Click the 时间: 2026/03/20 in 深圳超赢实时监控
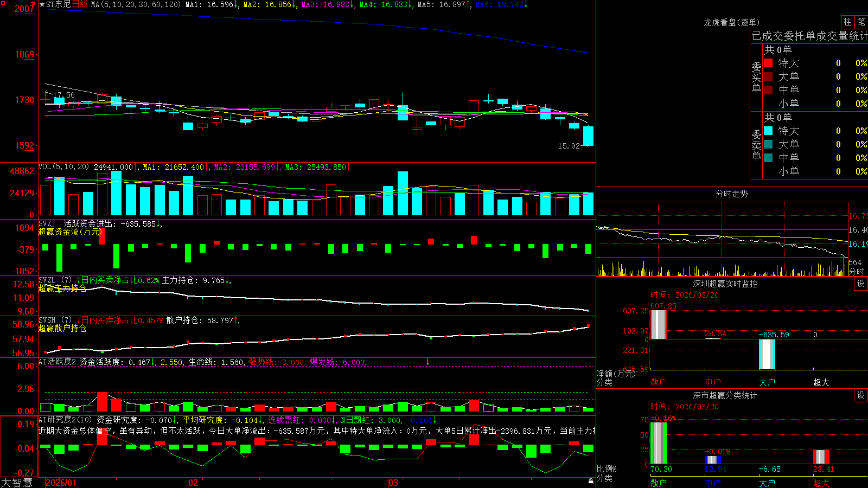This screenshot has height=488, width=868. [x=685, y=295]
